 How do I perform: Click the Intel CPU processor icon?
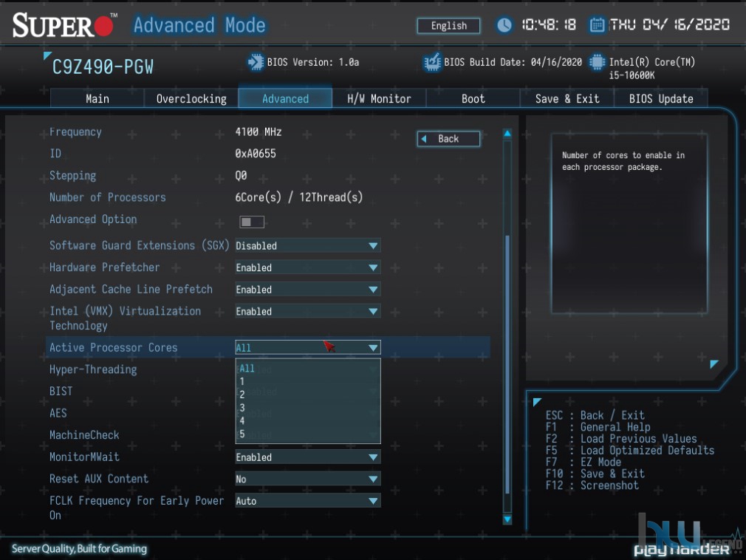[x=597, y=62]
